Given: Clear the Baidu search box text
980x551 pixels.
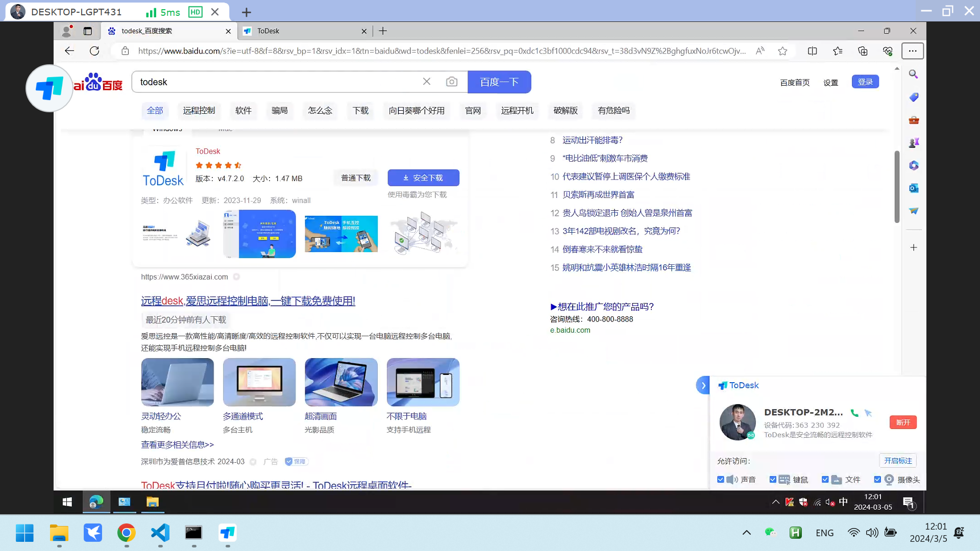Looking at the screenshot, I should 427,82.
